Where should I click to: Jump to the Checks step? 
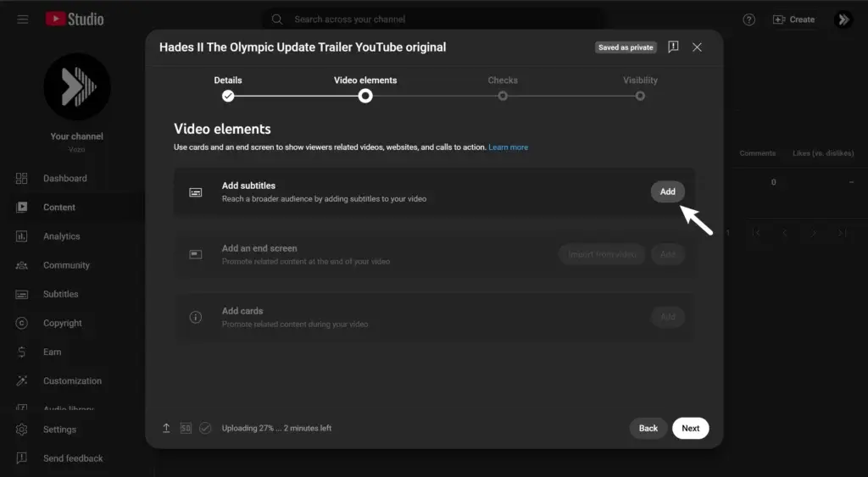[503, 96]
